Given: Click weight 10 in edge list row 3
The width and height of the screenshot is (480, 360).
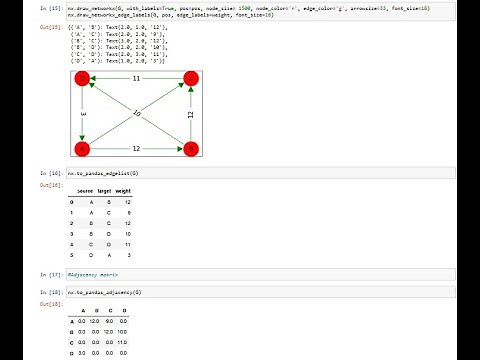Looking at the screenshot, I should tap(128, 234).
